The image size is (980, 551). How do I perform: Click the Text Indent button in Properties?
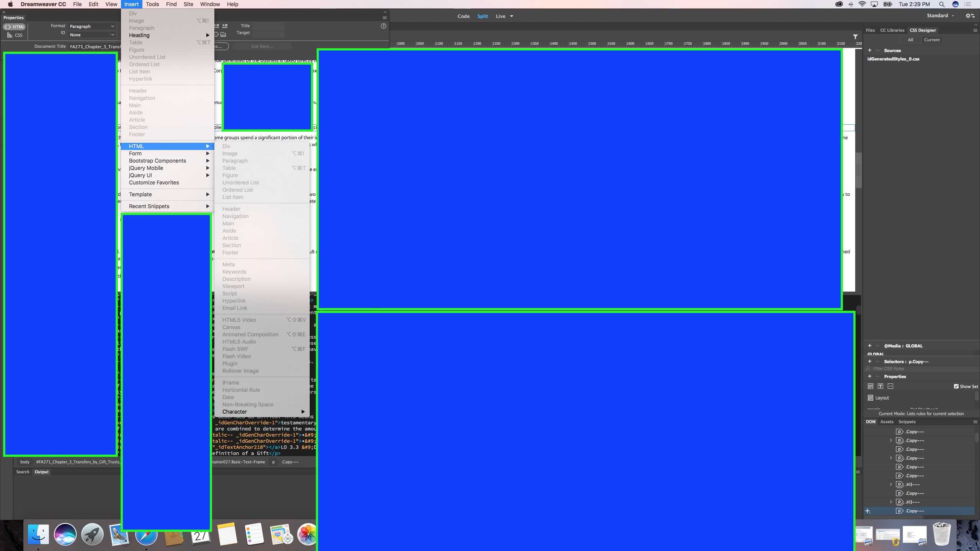[225, 26]
